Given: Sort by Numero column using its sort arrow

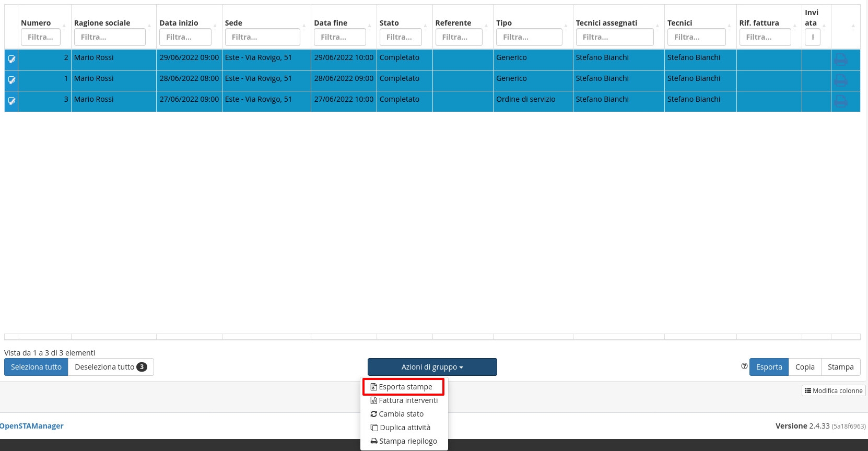Looking at the screenshot, I should click(64, 25).
